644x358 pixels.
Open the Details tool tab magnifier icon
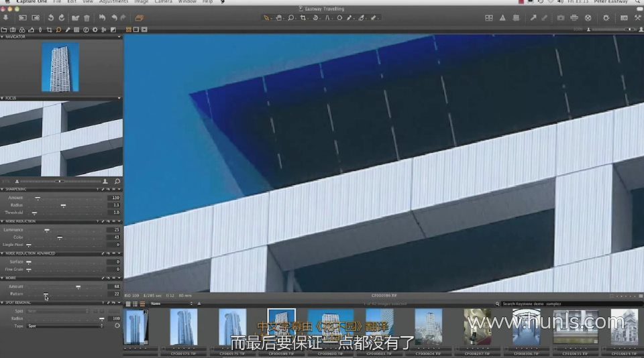[59, 29]
